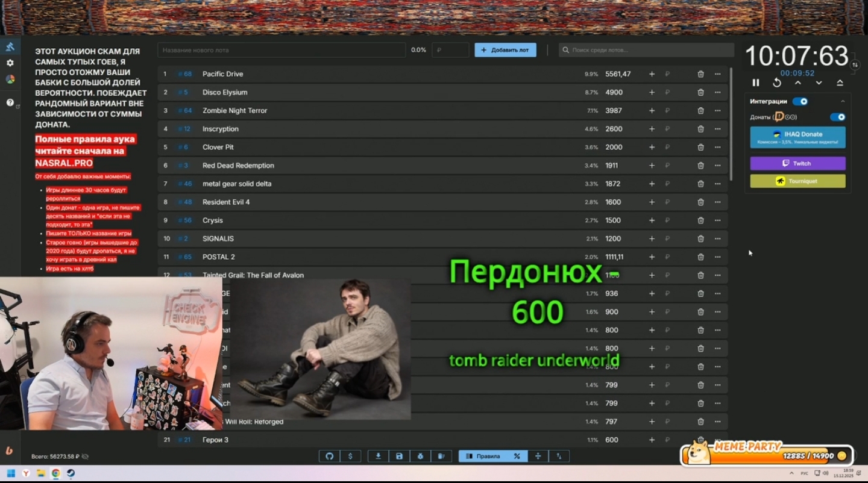Open more options for Zombie Night Terror
This screenshot has height=483, width=868.
(x=717, y=111)
